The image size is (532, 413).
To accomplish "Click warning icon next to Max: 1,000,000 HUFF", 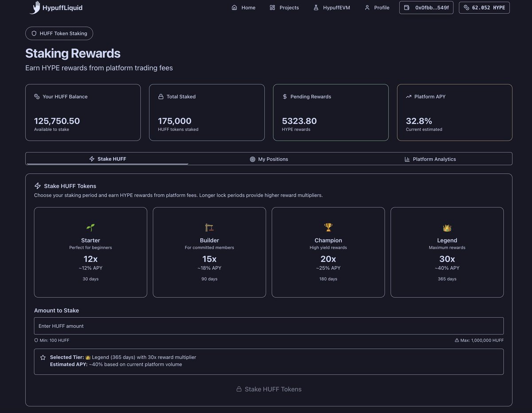I will click(457, 340).
